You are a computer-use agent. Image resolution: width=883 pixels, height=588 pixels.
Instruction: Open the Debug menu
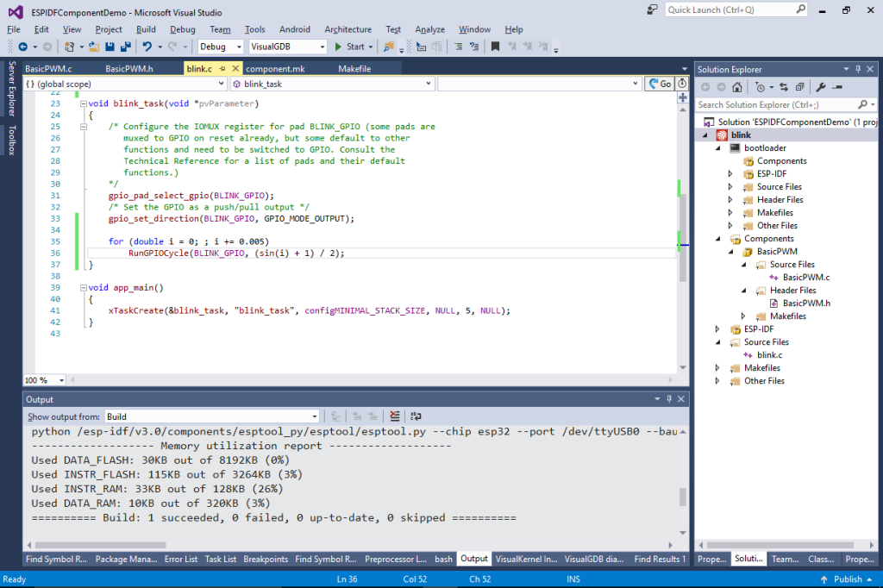tap(183, 29)
